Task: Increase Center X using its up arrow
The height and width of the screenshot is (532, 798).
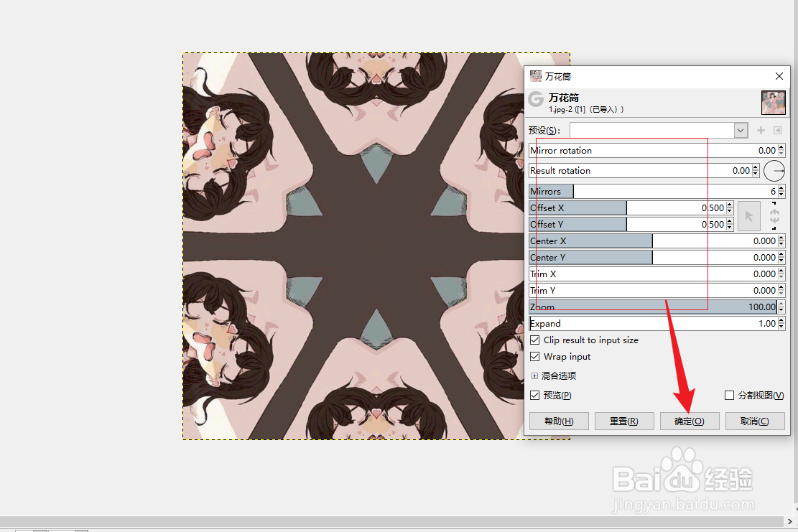Action: click(781, 238)
